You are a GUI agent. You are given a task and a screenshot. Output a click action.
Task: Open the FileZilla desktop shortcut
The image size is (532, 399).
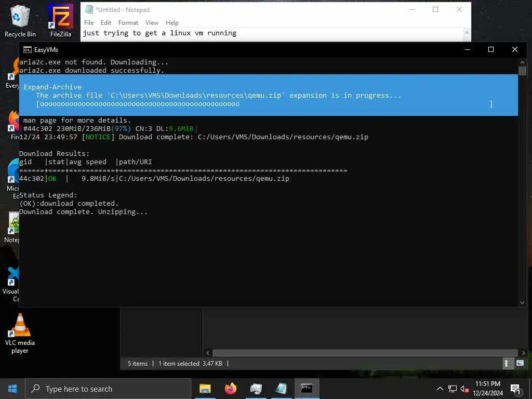coord(60,21)
